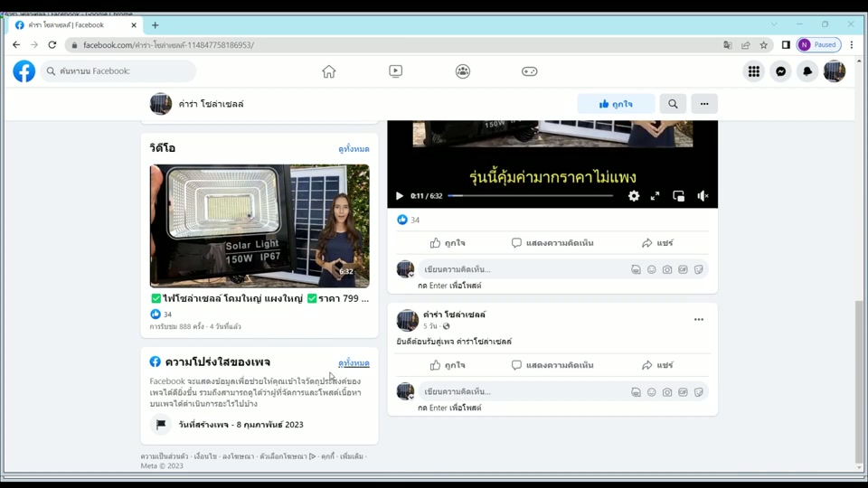Viewport: 868px width, 488px height.
Task: Write a comment on the video post
Action: tap(524, 269)
